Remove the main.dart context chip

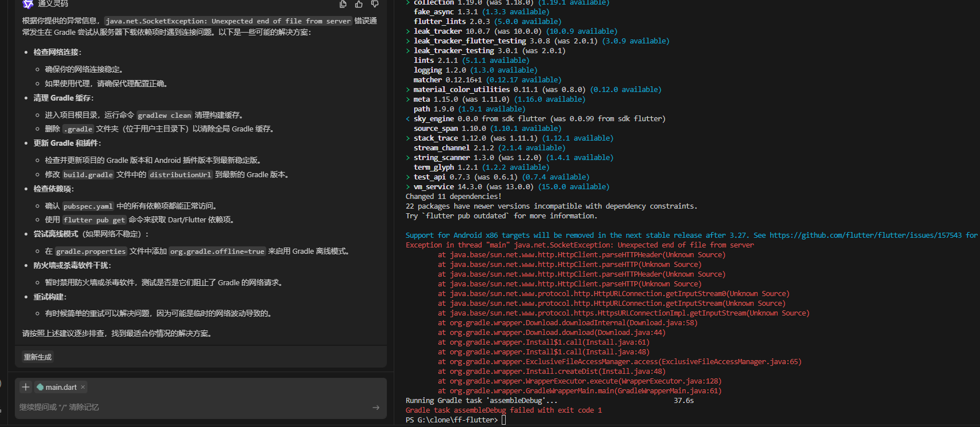pos(83,387)
